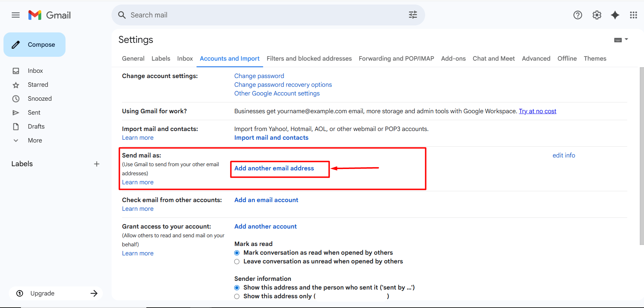The width and height of the screenshot is (644, 308).
Task: Click Add another account link
Action: pyautogui.click(x=265, y=226)
